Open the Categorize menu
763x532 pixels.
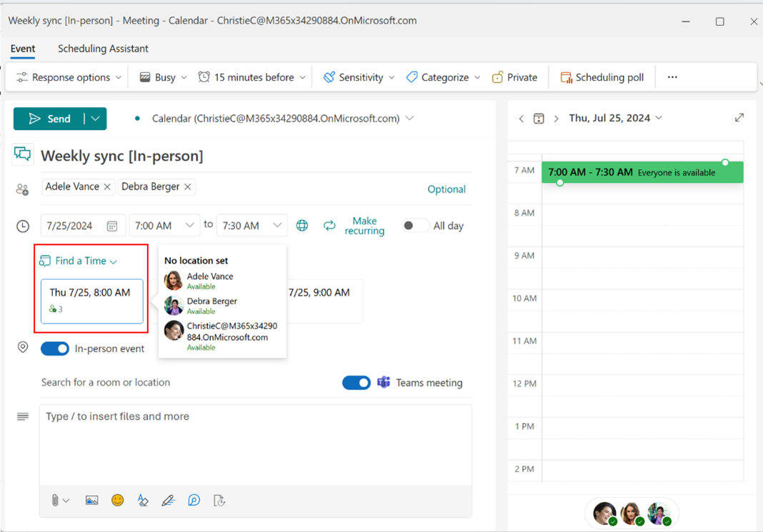pos(442,76)
